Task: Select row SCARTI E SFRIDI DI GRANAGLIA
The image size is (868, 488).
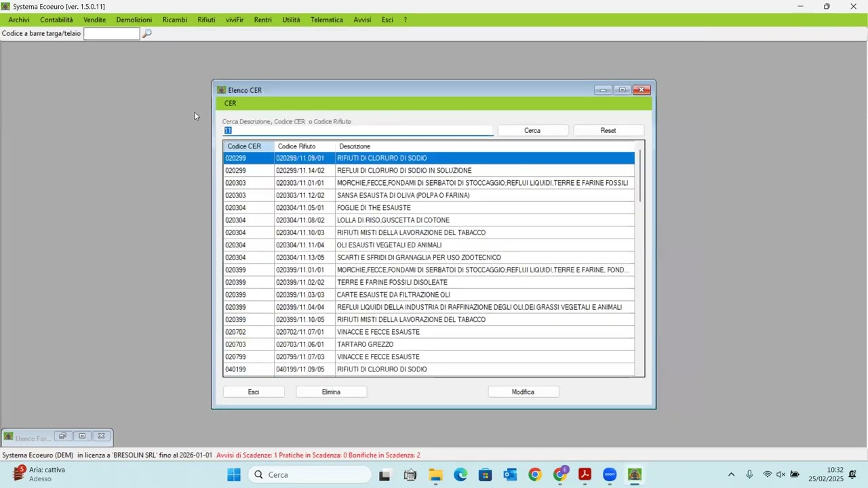Action: (x=429, y=258)
